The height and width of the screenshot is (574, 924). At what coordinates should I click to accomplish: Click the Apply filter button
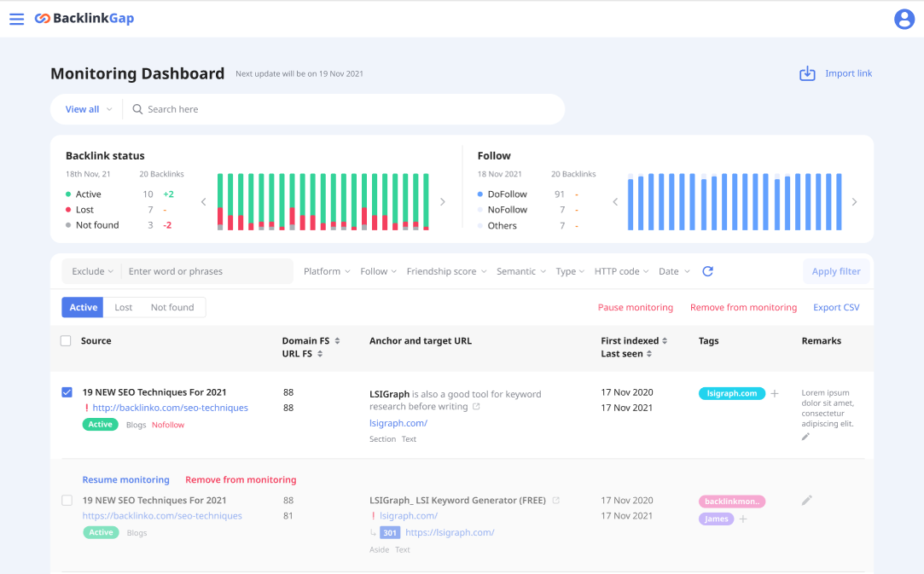pyautogui.click(x=835, y=271)
